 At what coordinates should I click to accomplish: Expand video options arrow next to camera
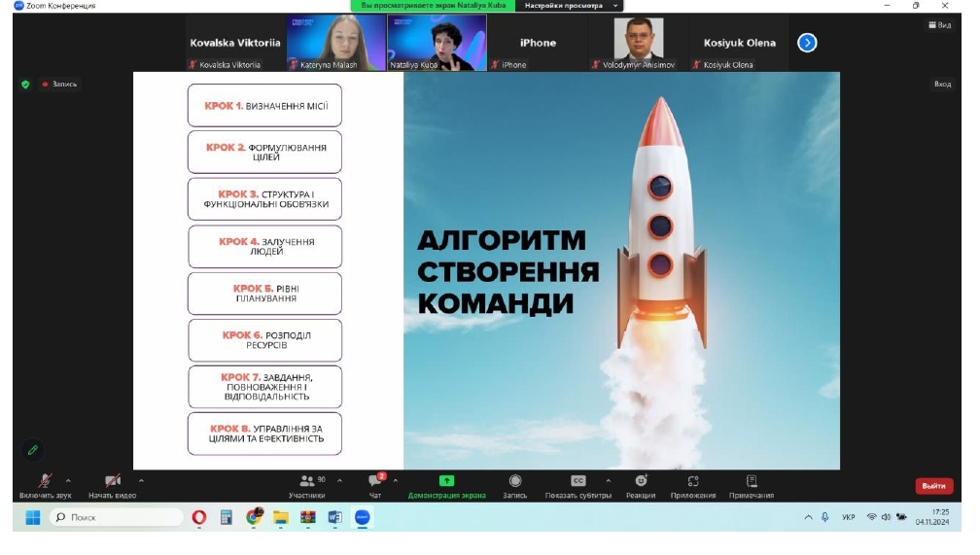click(141, 480)
